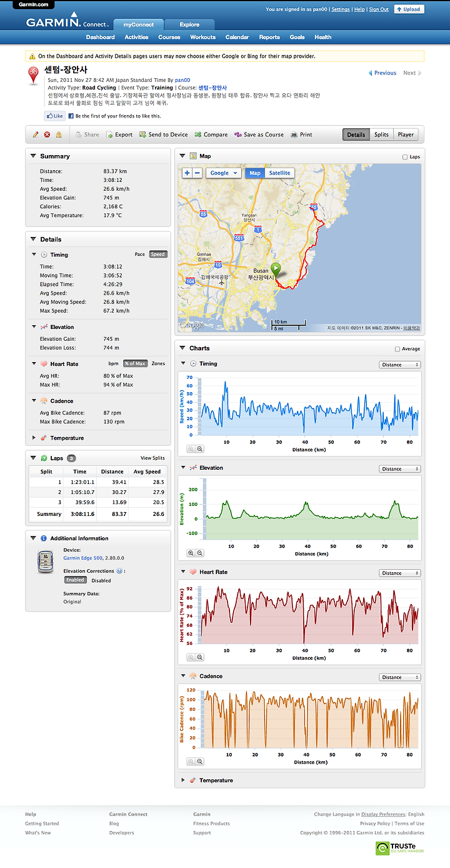Open the myConnect tab
Screen dimensions: 450x868
[139, 25]
